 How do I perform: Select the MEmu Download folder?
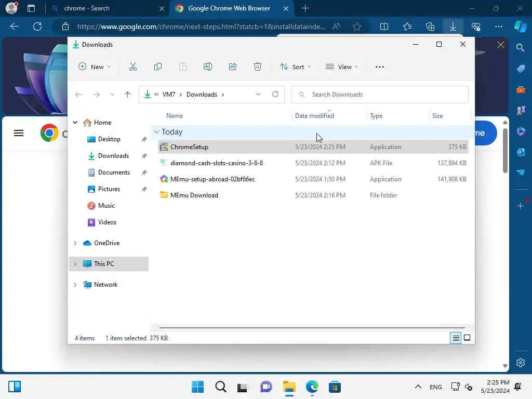[313, 195]
